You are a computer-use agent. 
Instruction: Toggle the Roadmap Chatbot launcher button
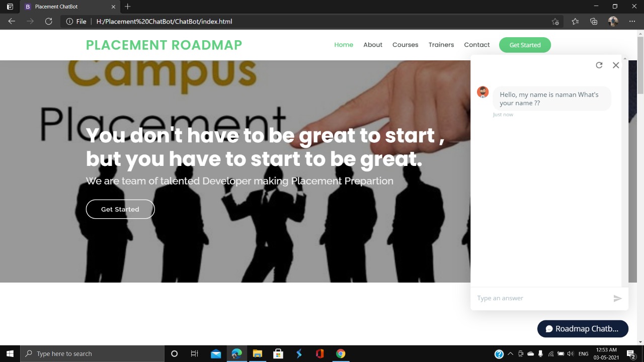click(x=583, y=329)
